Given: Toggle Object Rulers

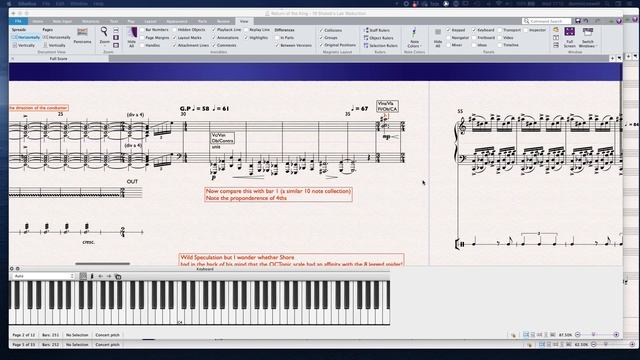Looking at the screenshot, I should pyautogui.click(x=378, y=38).
